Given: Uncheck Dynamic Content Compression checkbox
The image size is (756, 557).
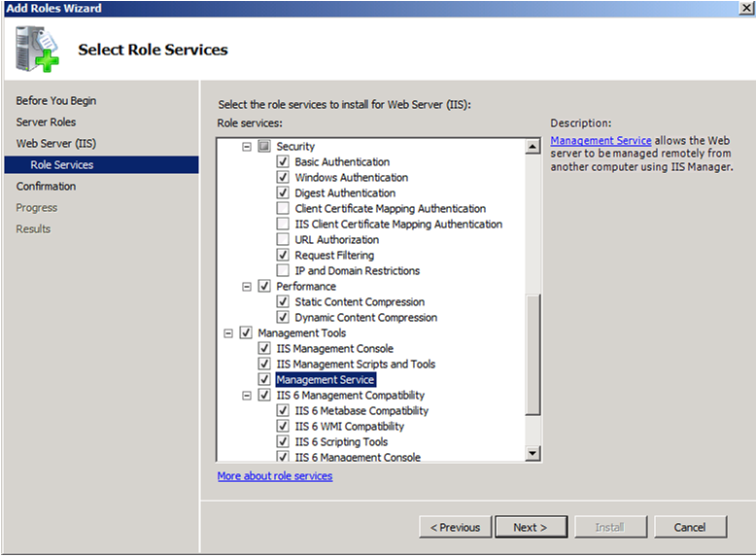Looking at the screenshot, I should pos(283,317).
